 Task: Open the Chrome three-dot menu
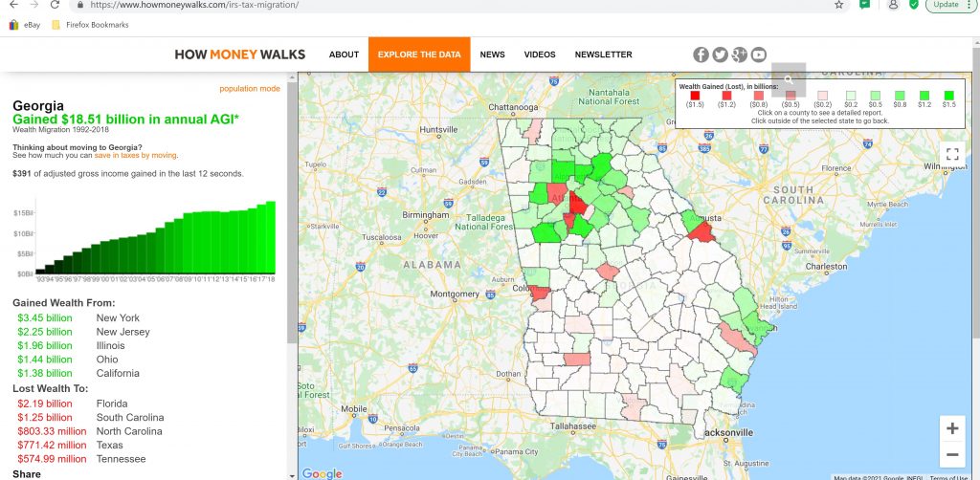point(970,5)
